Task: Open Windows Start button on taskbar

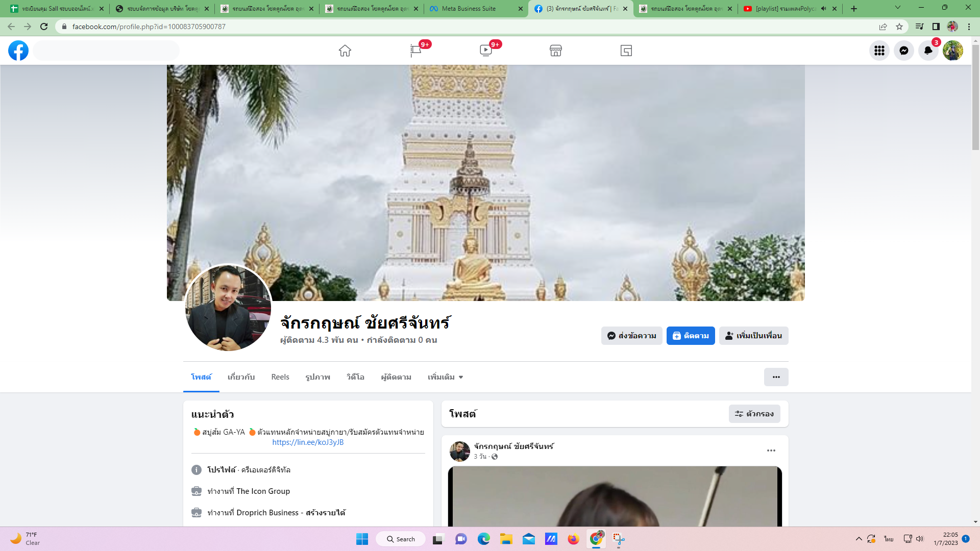Action: [x=362, y=539]
